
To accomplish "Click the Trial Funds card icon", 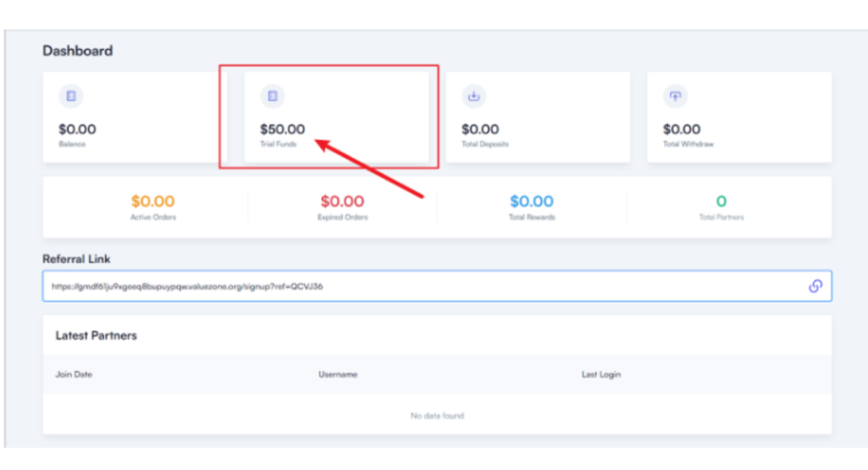I will click(272, 97).
